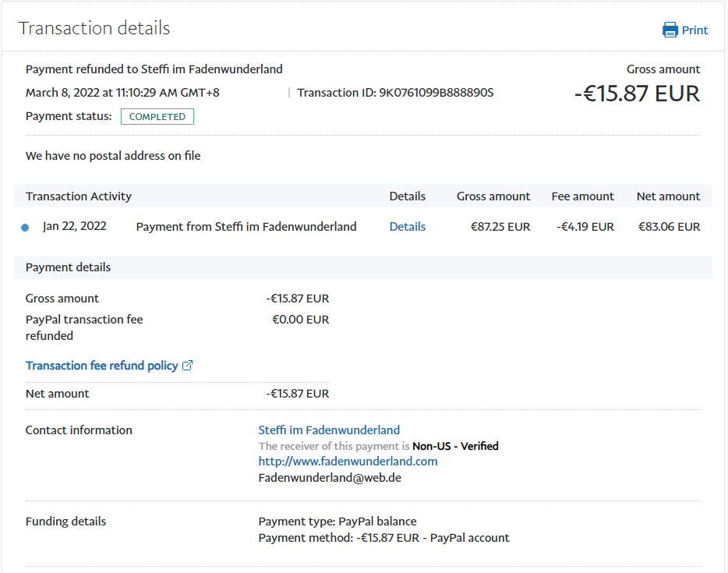
Task: Visit the fadenwunderland.com website link
Action: pyautogui.click(x=348, y=462)
